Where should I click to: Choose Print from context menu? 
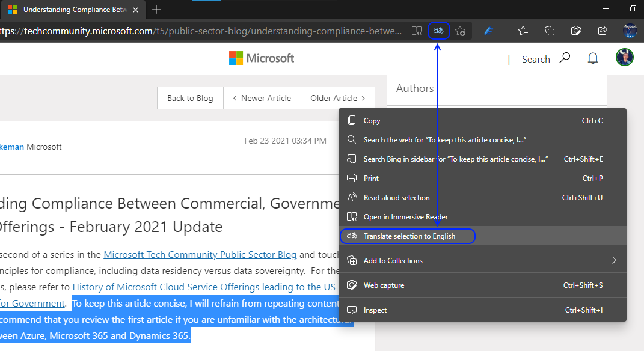pos(483,179)
